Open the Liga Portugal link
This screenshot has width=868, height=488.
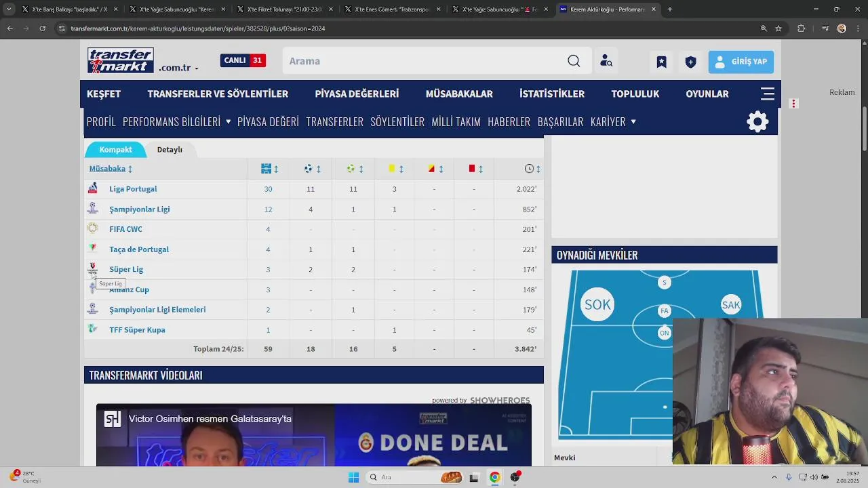click(133, 189)
